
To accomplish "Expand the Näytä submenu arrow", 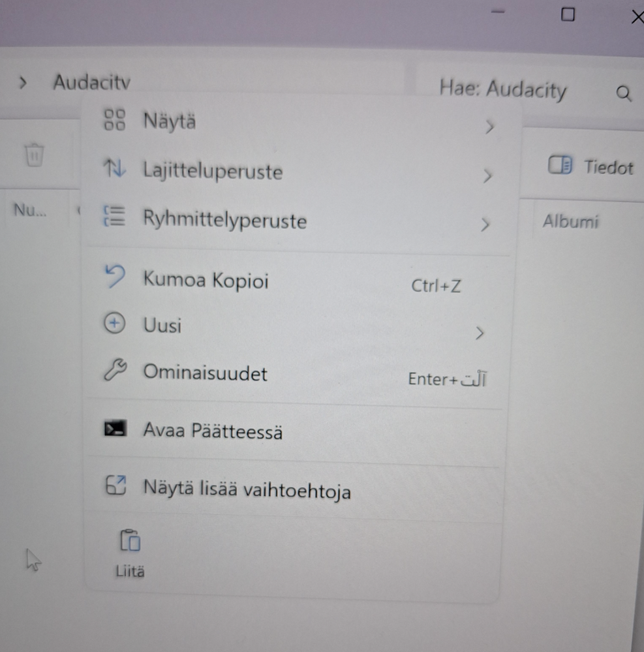I will tap(490, 127).
